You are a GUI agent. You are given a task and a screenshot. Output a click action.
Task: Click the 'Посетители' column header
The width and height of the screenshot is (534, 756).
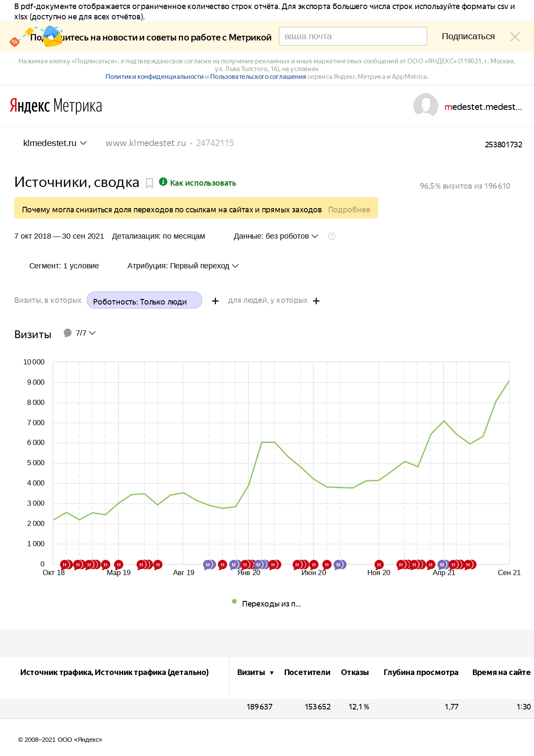[x=307, y=672]
